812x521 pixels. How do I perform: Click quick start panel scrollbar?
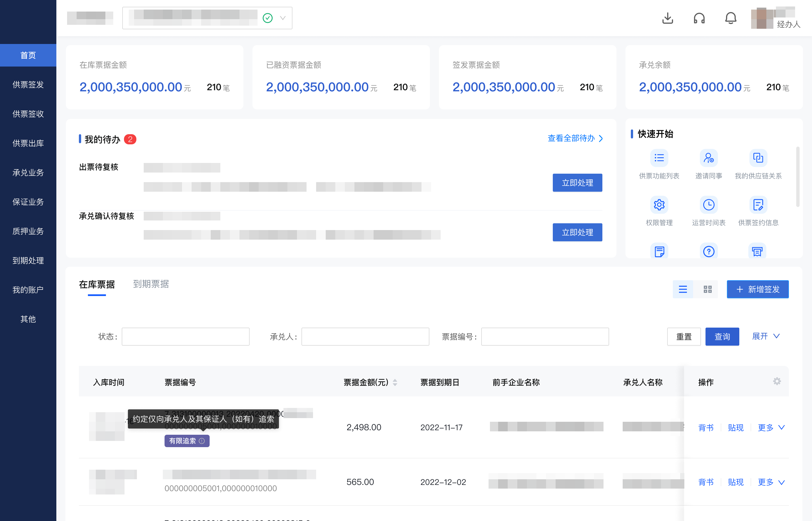tap(797, 176)
